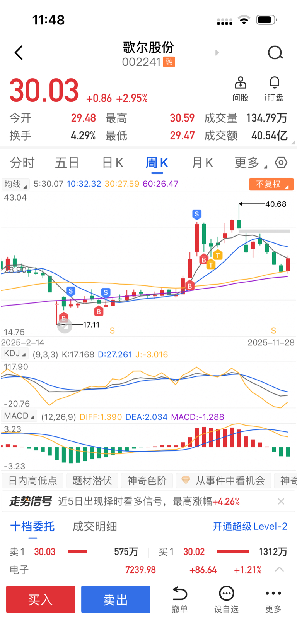Viewport: 297px width, 644px height.
Task: Tap the 题材潜伏 chip
Action: [x=92, y=481]
